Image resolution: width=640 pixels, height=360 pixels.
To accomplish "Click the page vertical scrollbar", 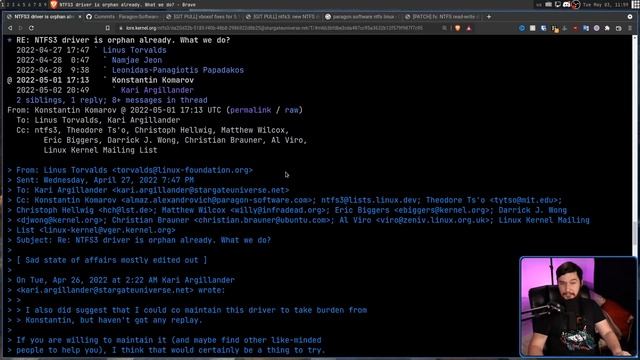I will 635,196.
